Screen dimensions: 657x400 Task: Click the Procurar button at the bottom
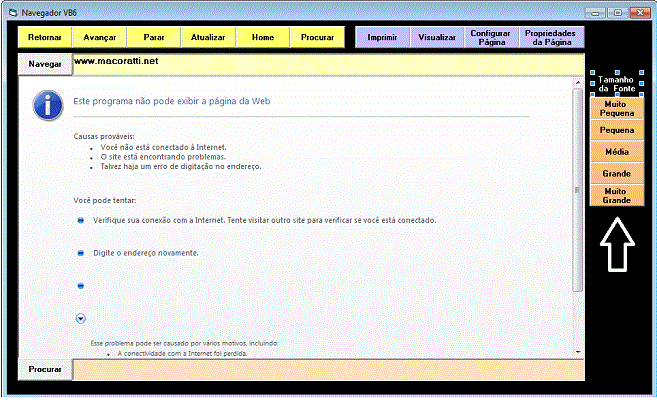(45, 369)
